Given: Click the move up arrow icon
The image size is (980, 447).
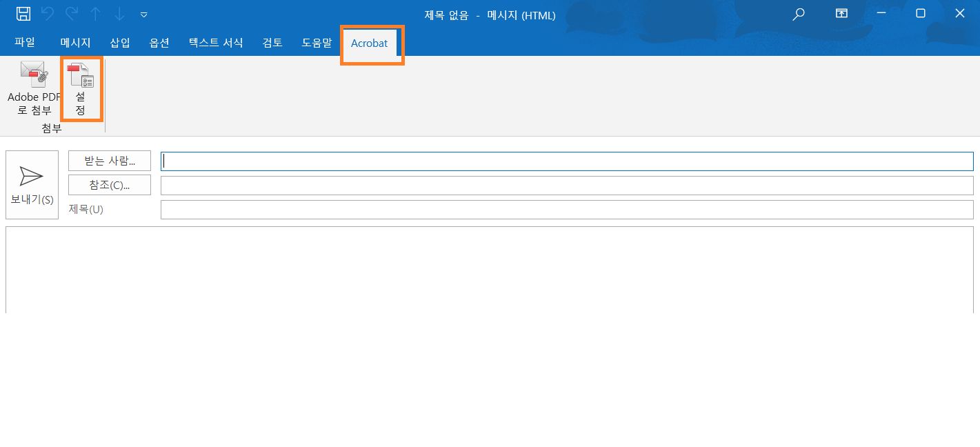Looking at the screenshot, I should (x=95, y=14).
